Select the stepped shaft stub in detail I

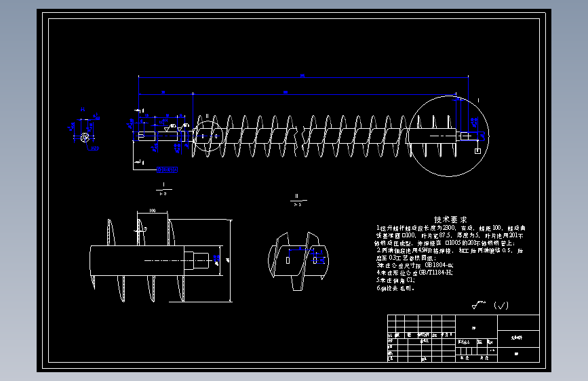point(197,260)
